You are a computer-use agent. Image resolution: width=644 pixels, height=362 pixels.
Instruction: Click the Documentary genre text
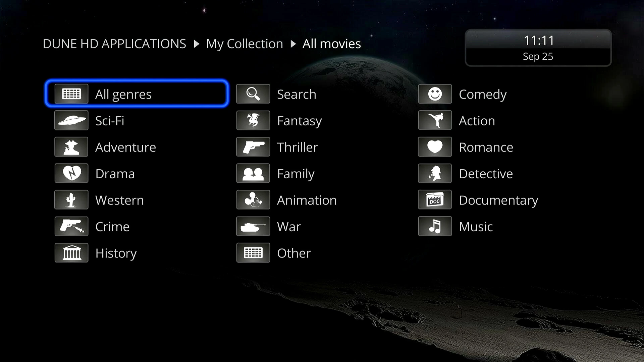tap(498, 201)
